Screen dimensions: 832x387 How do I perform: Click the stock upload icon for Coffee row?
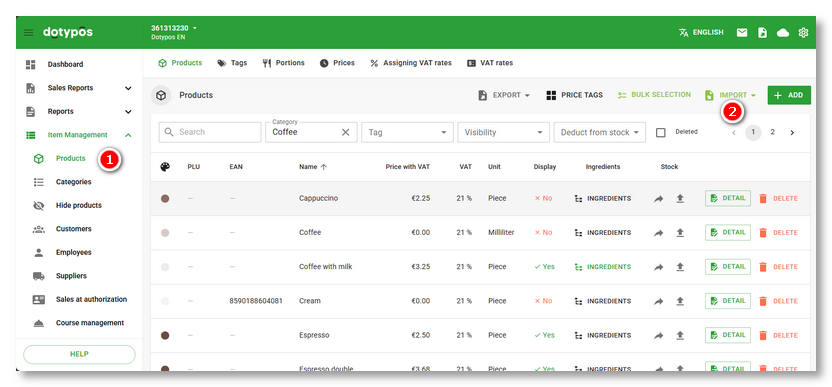click(680, 233)
